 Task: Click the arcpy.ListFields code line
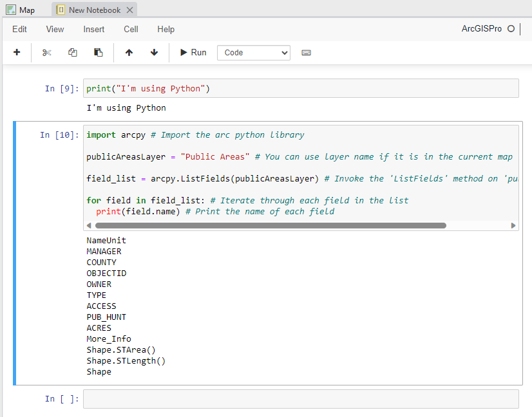tap(302, 179)
